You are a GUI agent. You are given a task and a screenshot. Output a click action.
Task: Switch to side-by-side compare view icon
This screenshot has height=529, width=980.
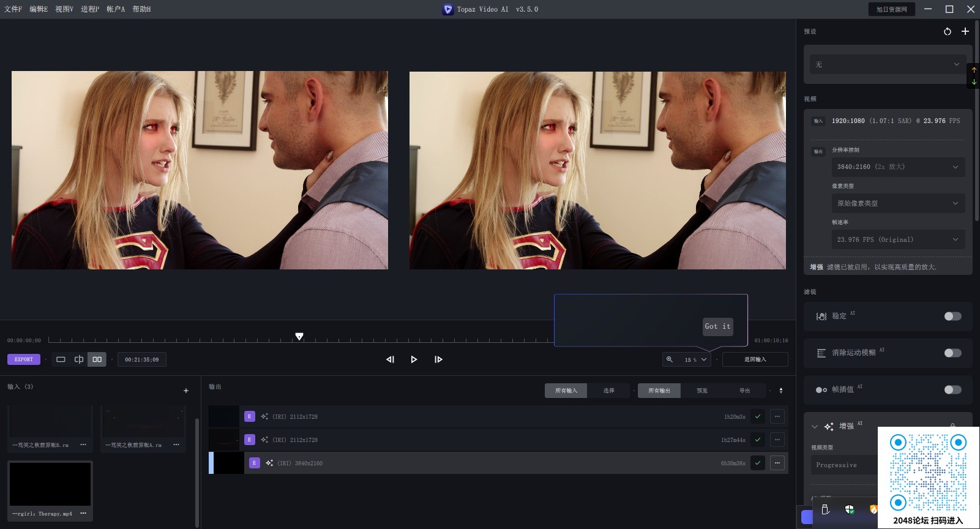(x=97, y=359)
